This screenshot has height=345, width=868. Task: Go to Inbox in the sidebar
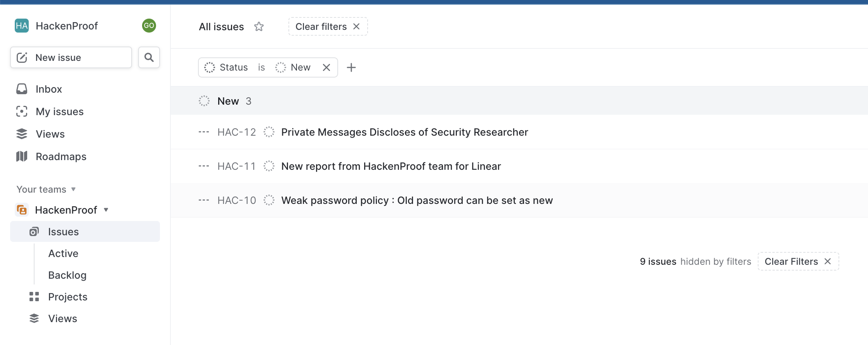[x=49, y=89]
